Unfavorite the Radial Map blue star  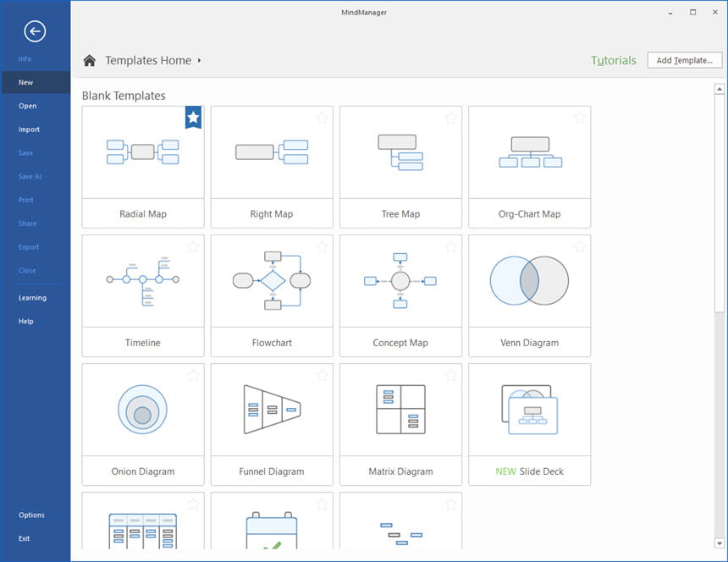194,118
